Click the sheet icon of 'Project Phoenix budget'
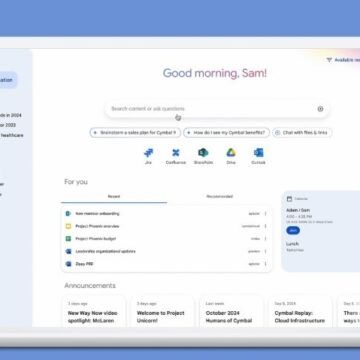 click(x=68, y=239)
